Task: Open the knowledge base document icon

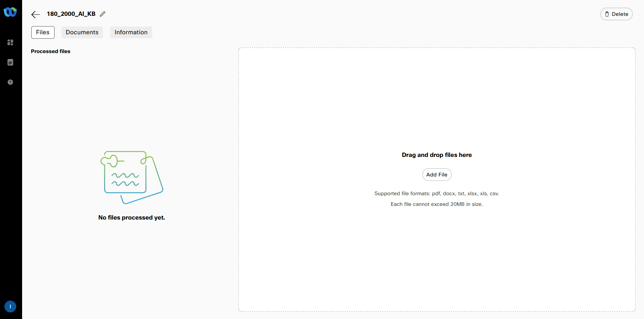Action: click(x=10, y=62)
